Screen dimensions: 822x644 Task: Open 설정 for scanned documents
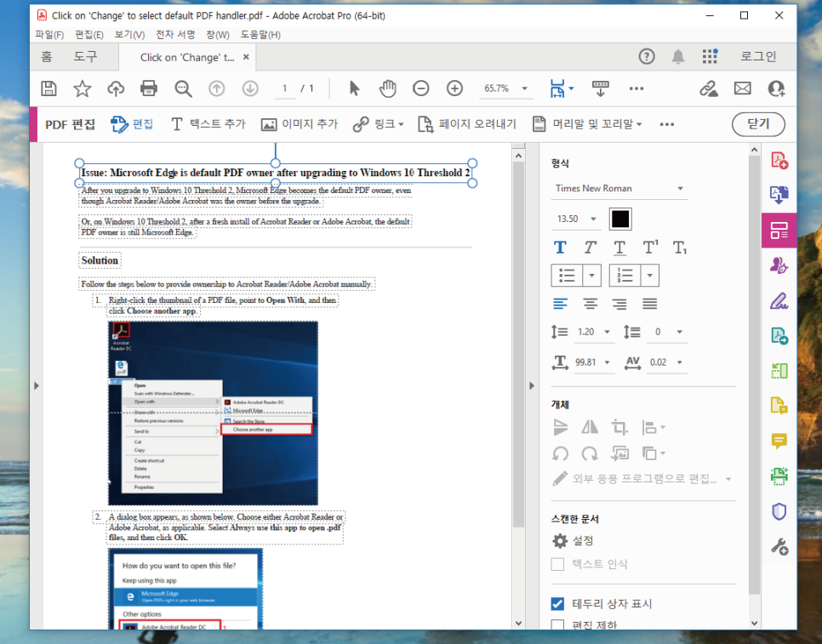(x=573, y=541)
